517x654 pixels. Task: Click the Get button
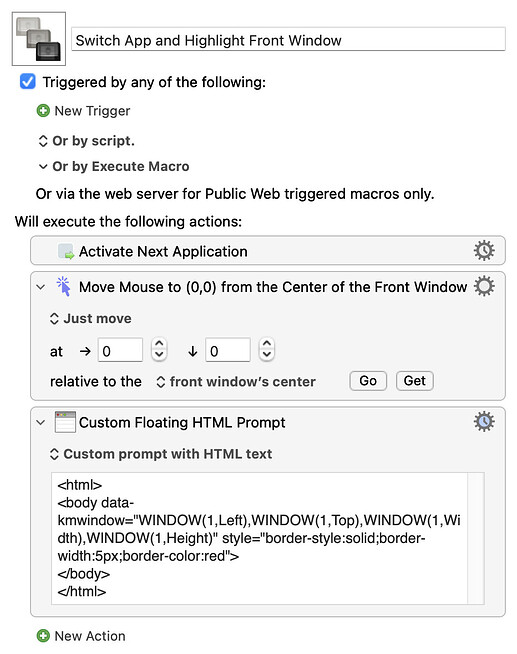pos(415,381)
